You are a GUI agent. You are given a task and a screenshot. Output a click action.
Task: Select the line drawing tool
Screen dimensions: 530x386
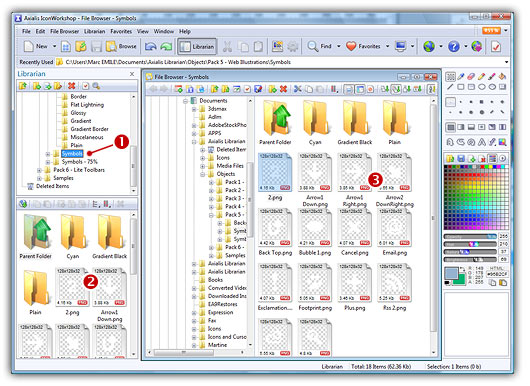click(450, 87)
